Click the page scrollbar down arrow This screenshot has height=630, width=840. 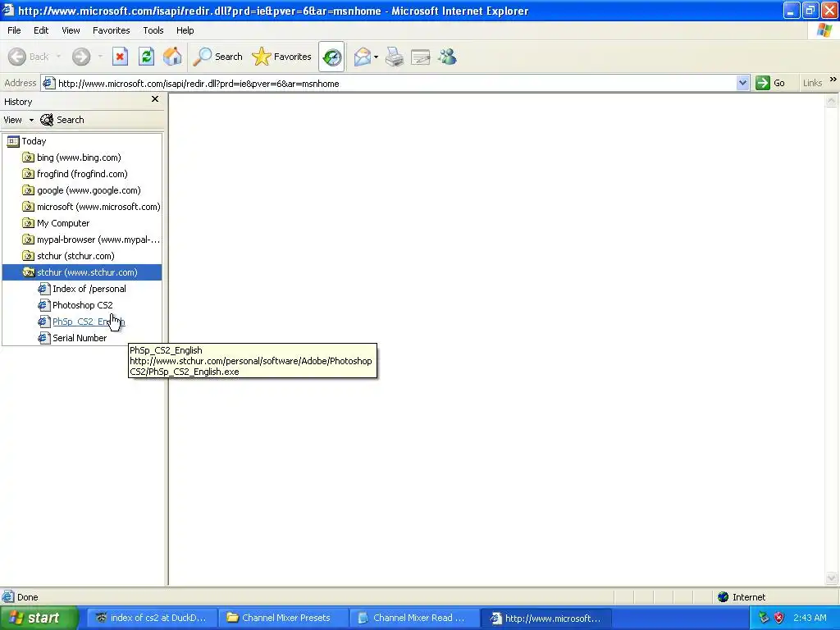832,577
